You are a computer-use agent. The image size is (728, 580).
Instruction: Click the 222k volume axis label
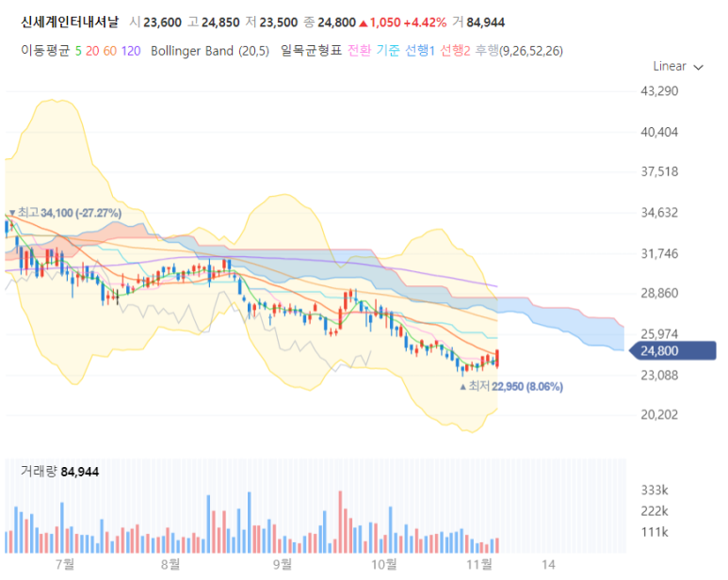click(x=655, y=511)
